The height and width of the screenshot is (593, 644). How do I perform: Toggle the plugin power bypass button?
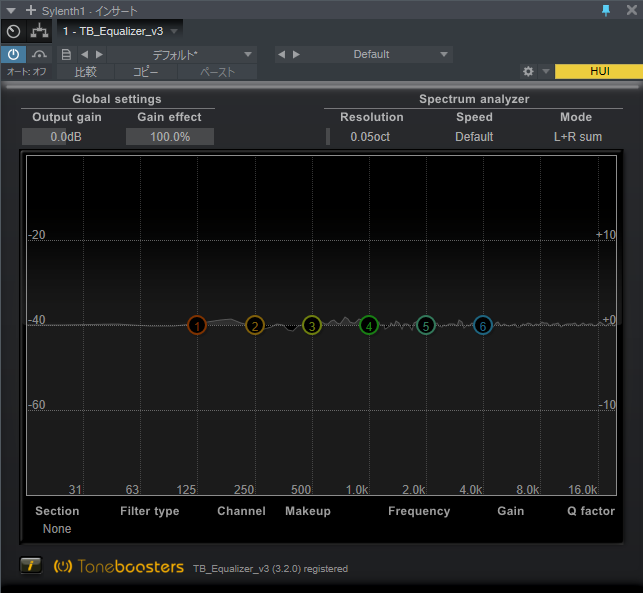pyautogui.click(x=13, y=54)
